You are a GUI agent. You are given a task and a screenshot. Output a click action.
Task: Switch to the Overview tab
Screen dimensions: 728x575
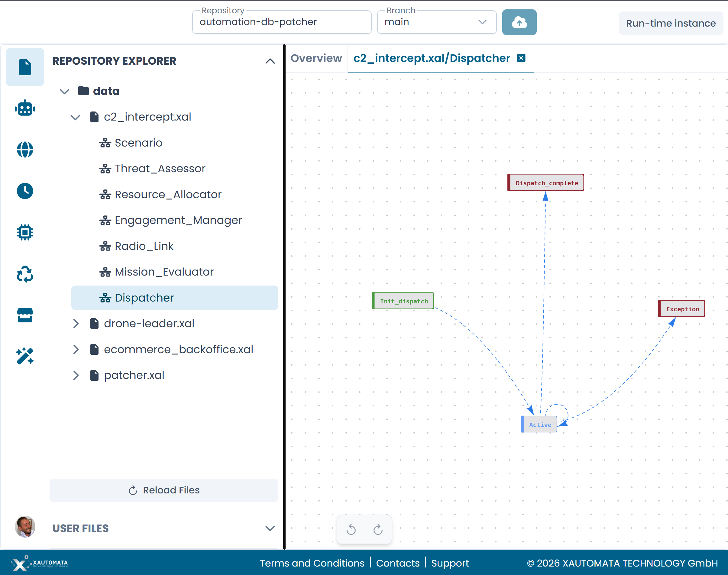pyautogui.click(x=316, y=58)
